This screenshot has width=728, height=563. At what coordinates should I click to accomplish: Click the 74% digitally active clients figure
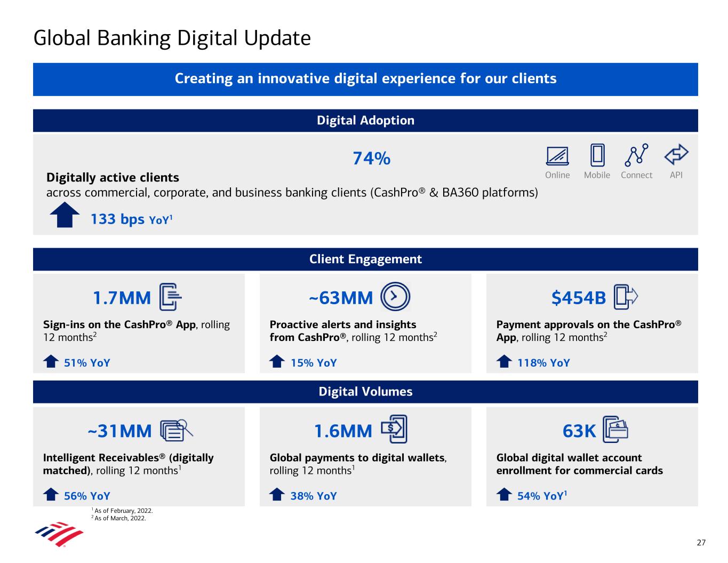371,158
